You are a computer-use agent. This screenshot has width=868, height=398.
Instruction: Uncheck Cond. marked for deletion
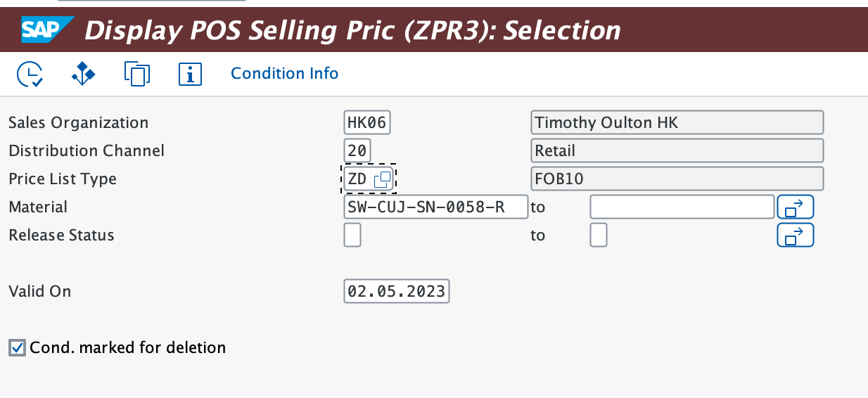(17, 347)
